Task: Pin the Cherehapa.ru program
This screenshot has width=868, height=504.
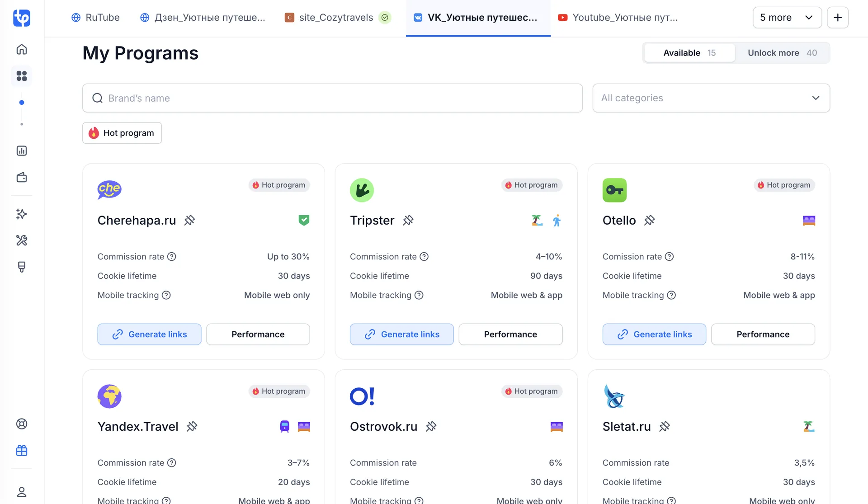Action: point(189,221)
